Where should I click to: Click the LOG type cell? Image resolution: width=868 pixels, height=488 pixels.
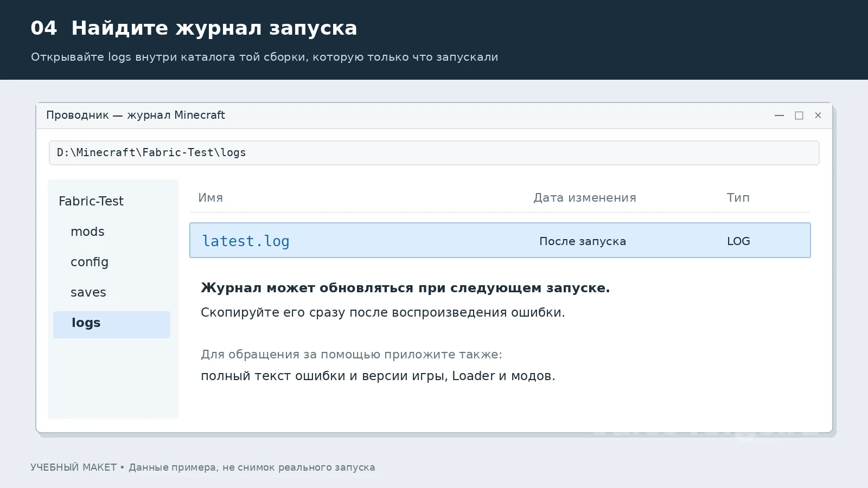click(738, 241)
